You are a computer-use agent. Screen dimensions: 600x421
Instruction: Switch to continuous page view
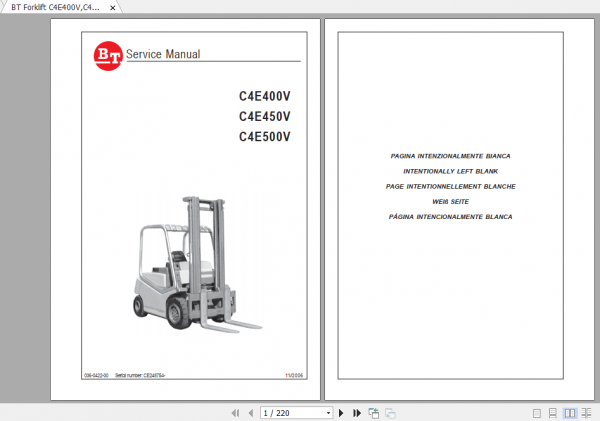pos(553,413)
